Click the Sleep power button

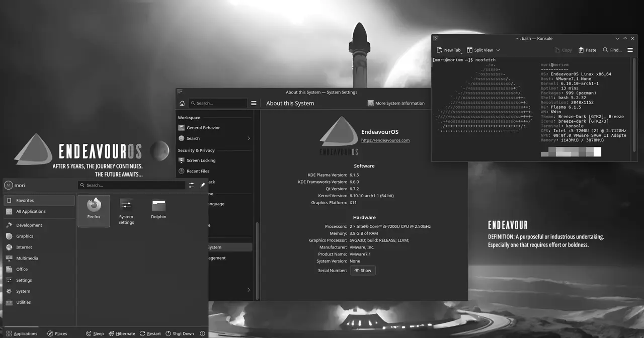click(x=95, y=333)
